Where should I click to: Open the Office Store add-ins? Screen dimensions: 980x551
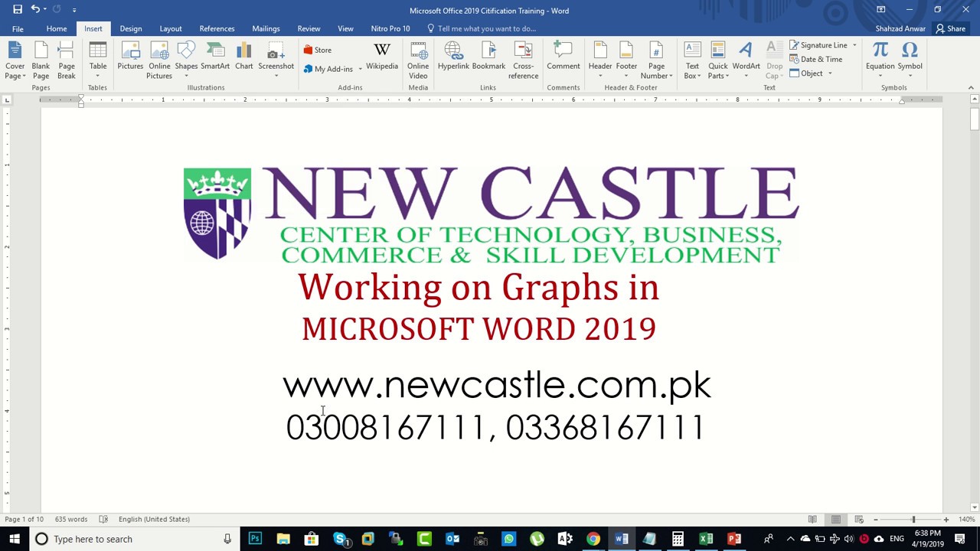317,50
